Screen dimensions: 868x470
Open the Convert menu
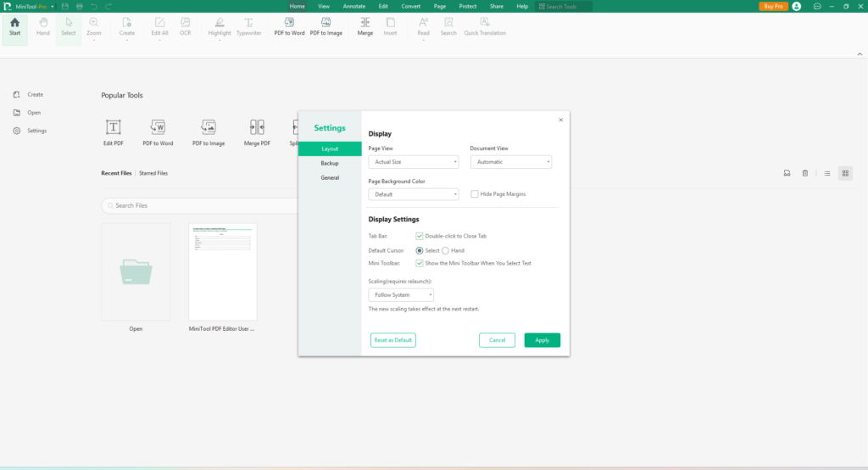coord(411,6)
